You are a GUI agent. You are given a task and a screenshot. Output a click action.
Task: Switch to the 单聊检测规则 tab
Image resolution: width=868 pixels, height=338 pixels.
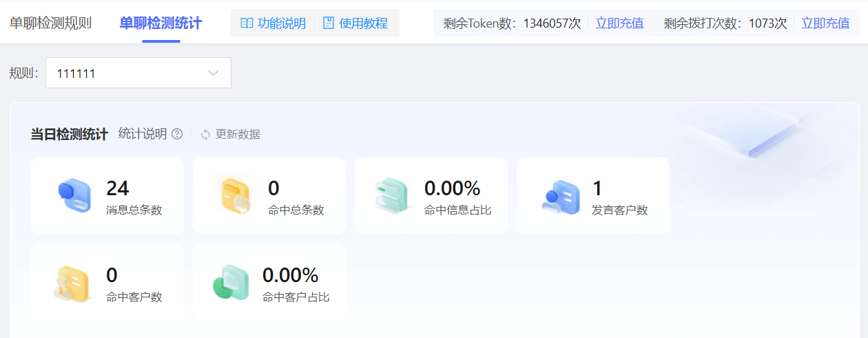click(x=50, y=23)
